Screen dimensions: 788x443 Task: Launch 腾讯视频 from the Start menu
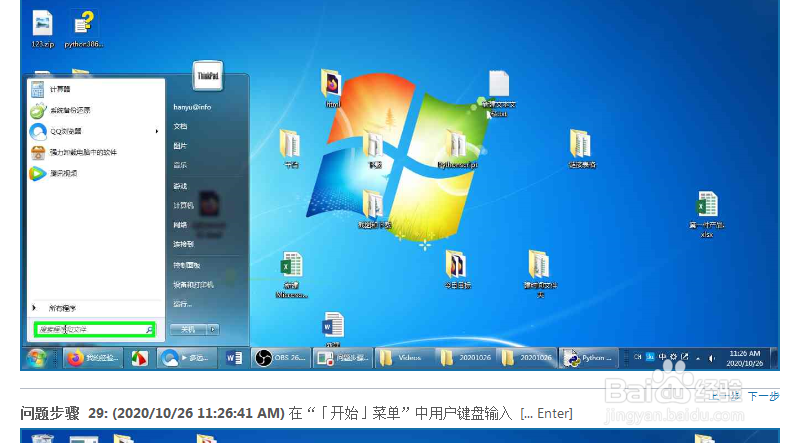pos(95,174)
